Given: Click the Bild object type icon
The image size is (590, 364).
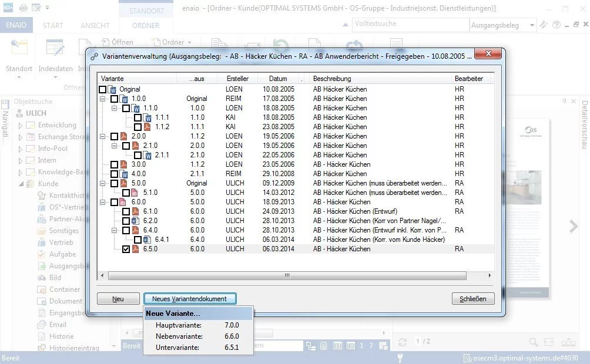Looking at the screenshot, I should pyautogui.click(x=41, y=278).
